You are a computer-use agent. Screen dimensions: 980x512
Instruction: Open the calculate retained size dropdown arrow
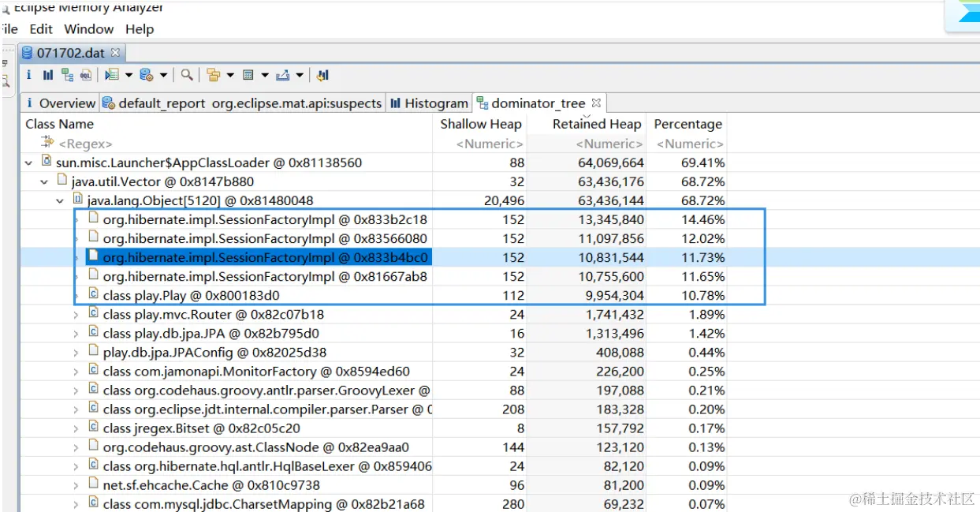tap(265, 76)
